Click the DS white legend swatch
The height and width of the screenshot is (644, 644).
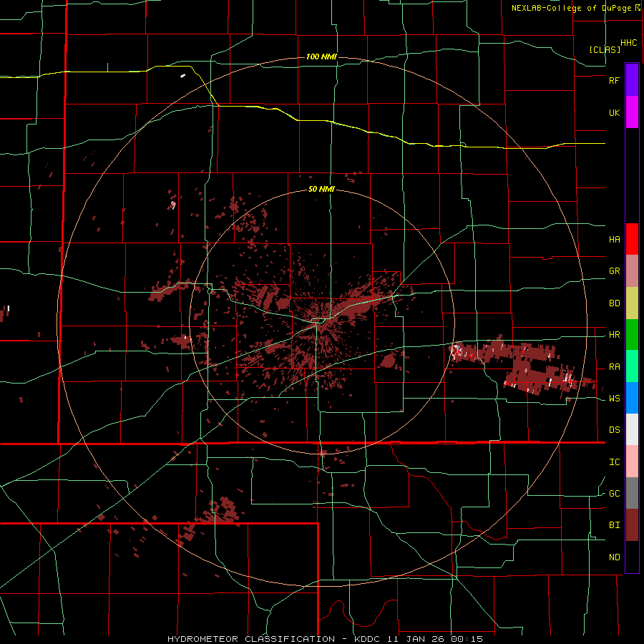[x=632, y=429]
